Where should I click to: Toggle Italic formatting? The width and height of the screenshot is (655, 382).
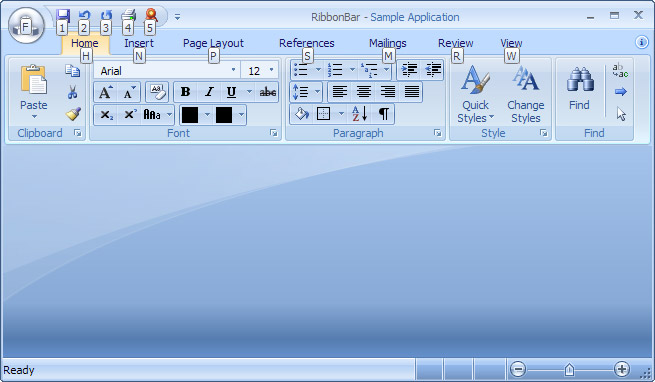point(209,92)
